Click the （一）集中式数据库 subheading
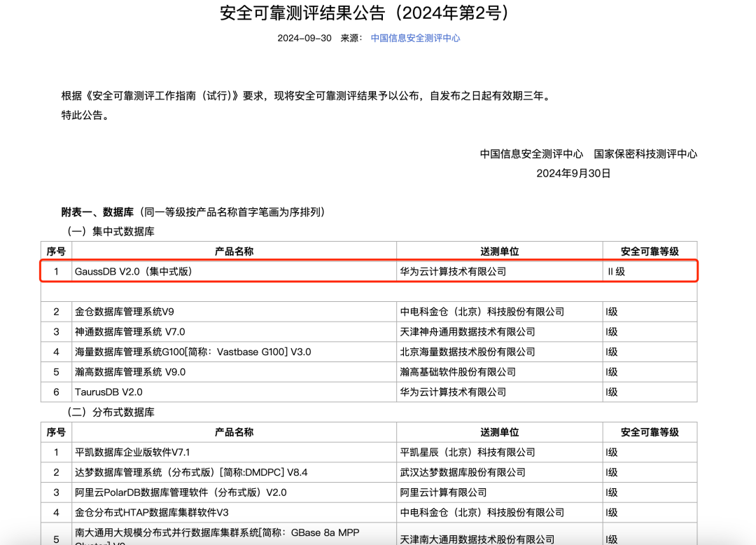756x545 pixels. pyautogui.click(x=111, y=231)
